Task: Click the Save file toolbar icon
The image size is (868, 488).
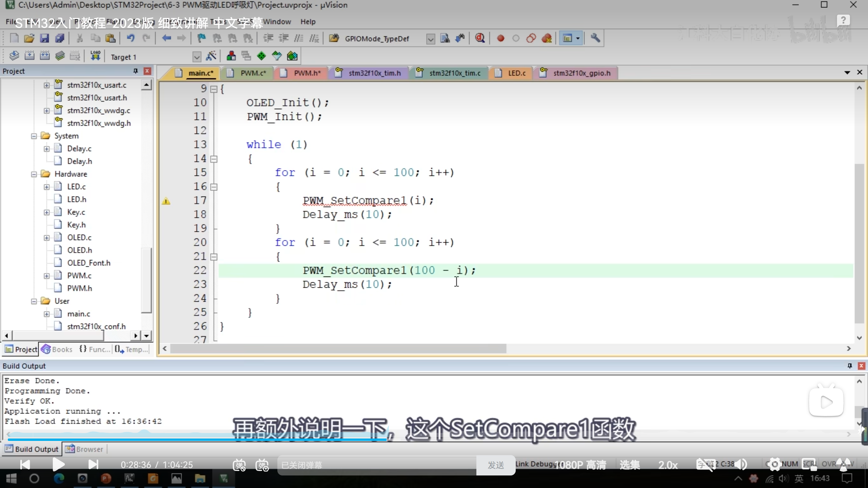Action: tap(44, 38)
